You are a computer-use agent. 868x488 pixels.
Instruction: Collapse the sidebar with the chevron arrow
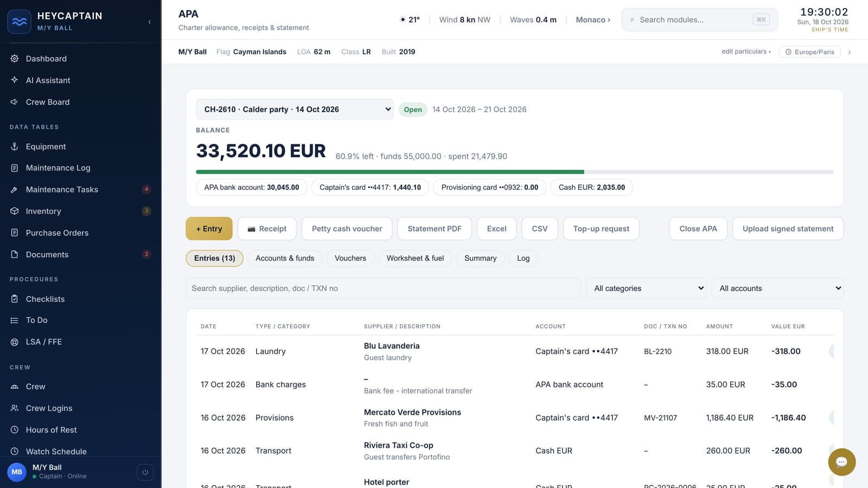(x=149, y=22)
